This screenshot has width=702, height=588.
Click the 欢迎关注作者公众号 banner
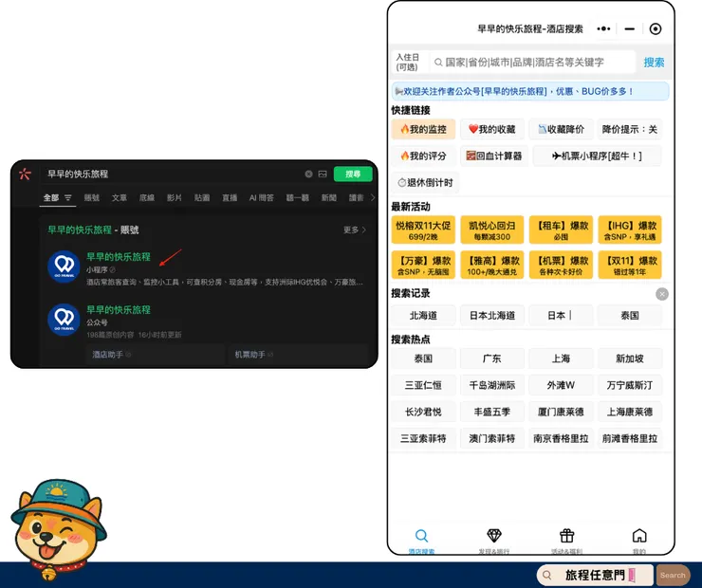[x=530, y=91]
